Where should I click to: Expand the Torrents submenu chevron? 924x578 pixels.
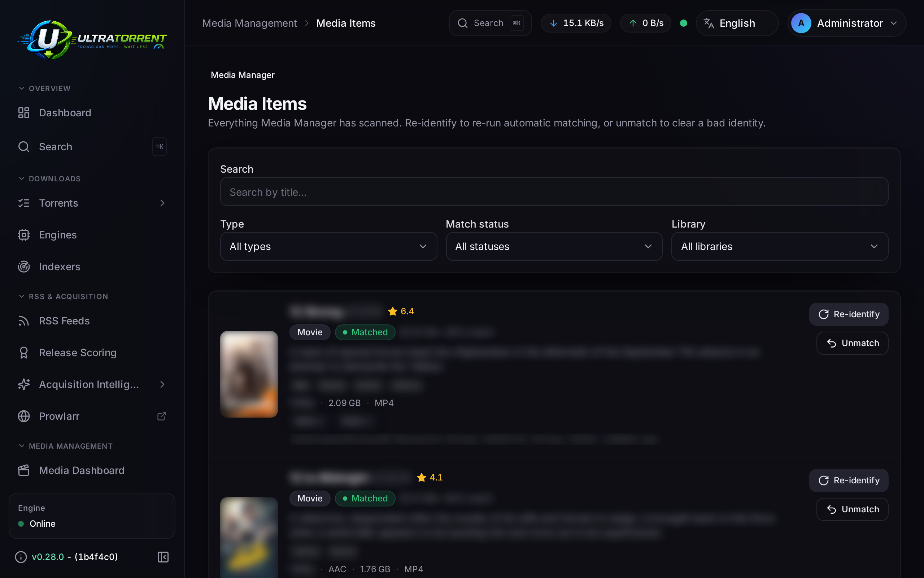click(162, 203)
